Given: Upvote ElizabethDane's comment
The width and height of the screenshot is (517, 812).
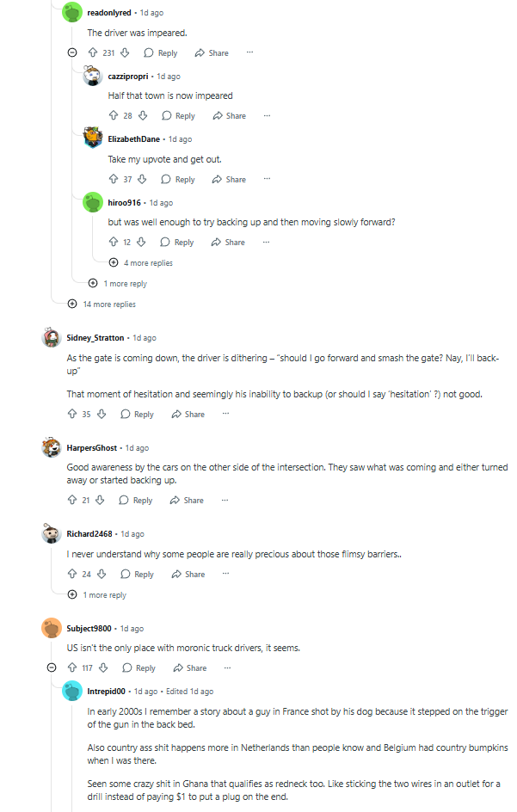Looking at the screenshot, I should pos(114,179).
